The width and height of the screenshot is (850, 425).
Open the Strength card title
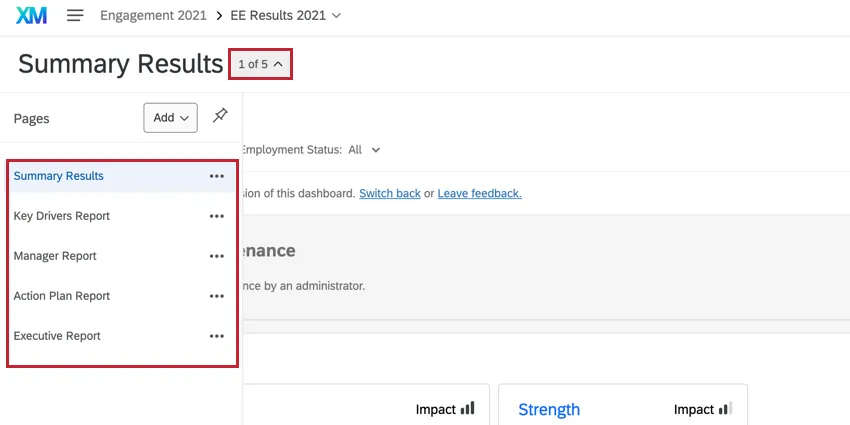click(x=549, y=409)
